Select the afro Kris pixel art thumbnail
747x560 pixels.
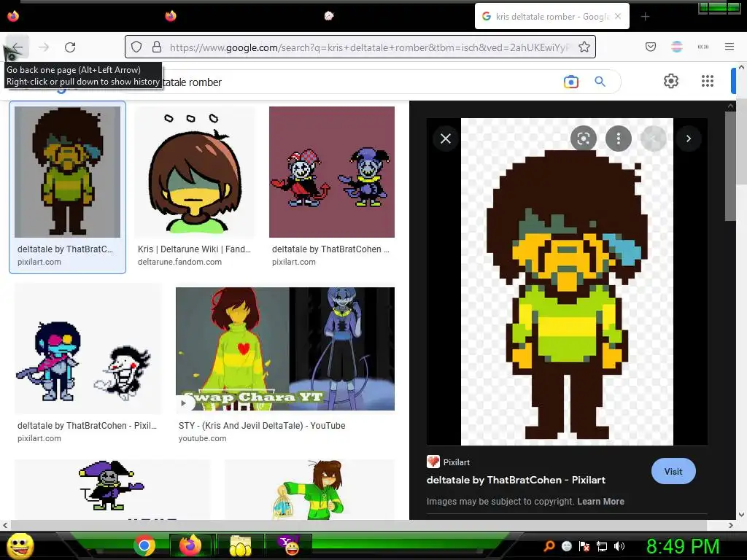tap(68, 172)
